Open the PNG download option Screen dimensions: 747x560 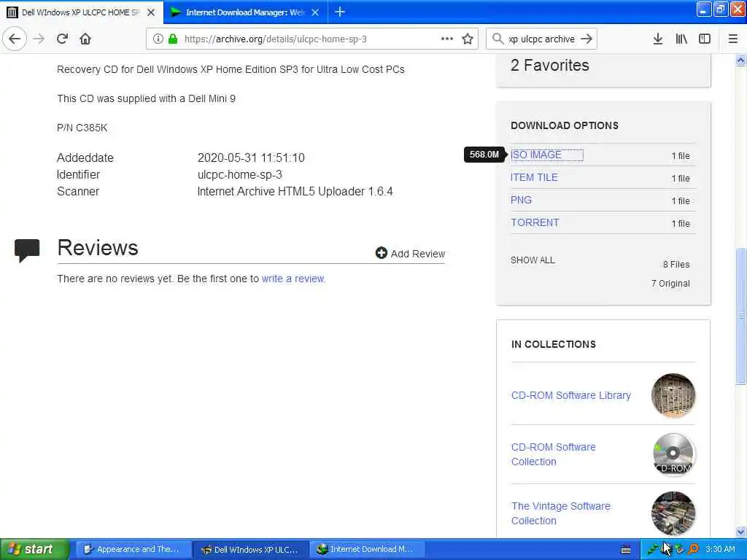point(521,200)
